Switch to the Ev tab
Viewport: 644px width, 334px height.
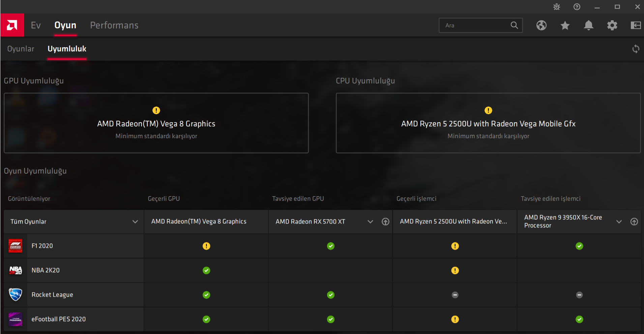(x=36, y=25)
